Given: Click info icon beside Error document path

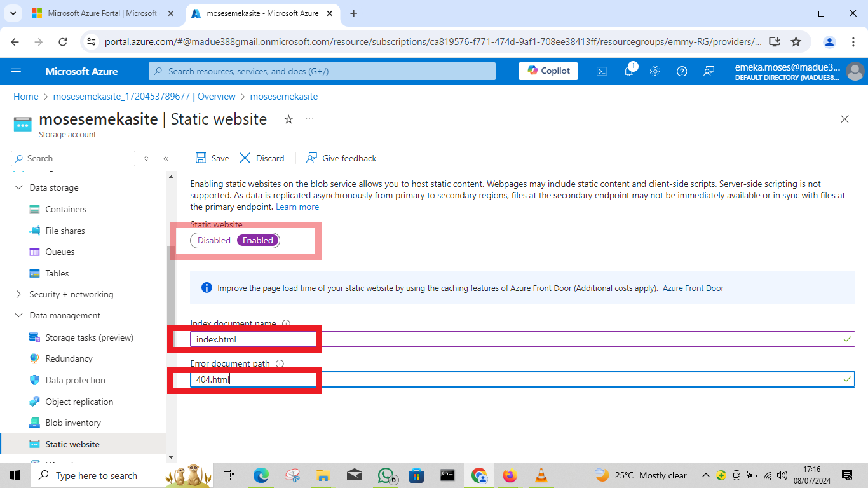Looking at the screenshot, I should coord(280,363).
